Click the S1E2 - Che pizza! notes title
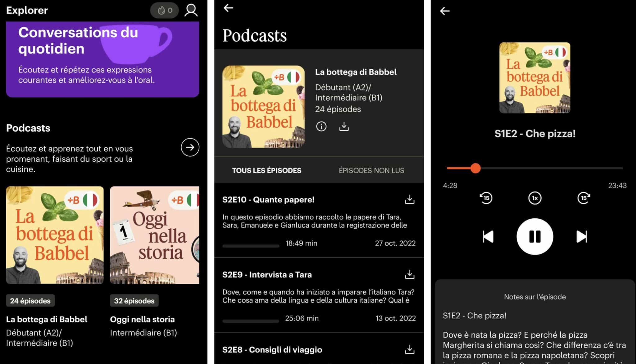636x364 pixels. [475, 316]
